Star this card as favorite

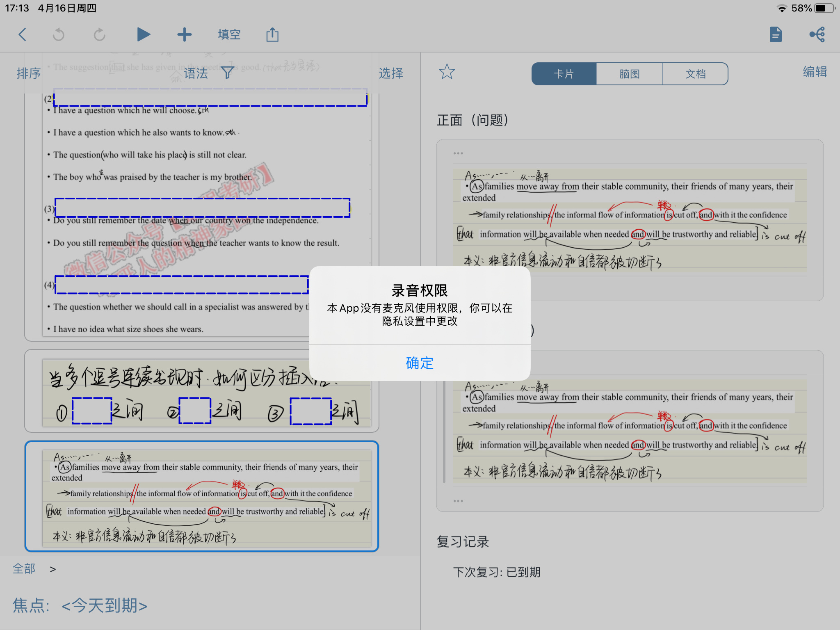[x=447, y=72]
